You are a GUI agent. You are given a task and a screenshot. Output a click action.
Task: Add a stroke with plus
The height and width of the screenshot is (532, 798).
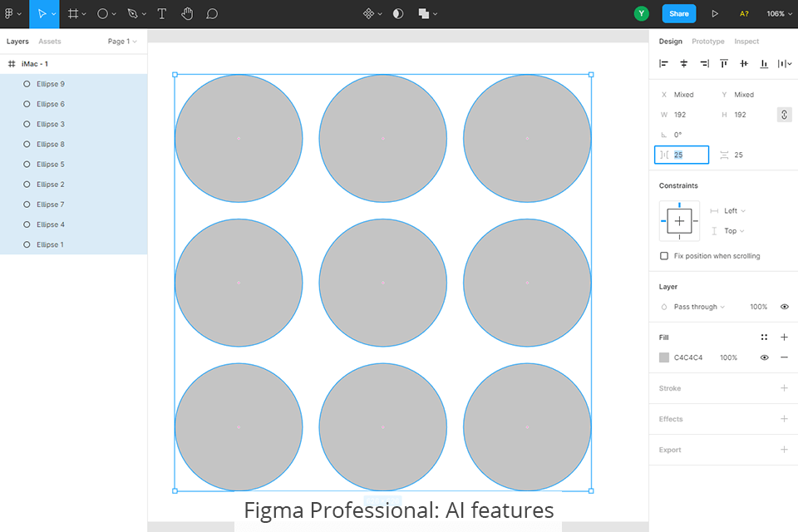(784, 388)
